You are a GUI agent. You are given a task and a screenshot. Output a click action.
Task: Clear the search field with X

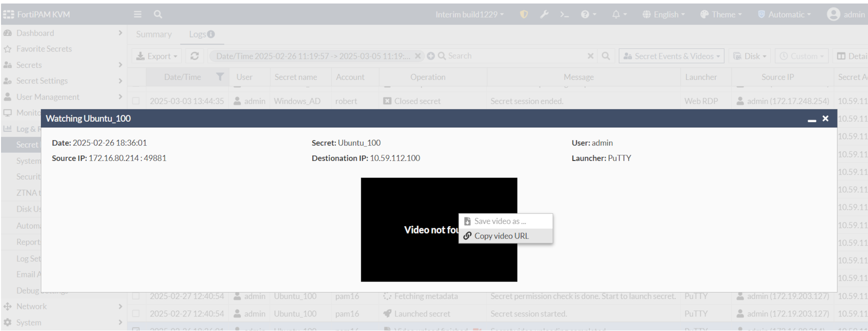click(591, 56)
